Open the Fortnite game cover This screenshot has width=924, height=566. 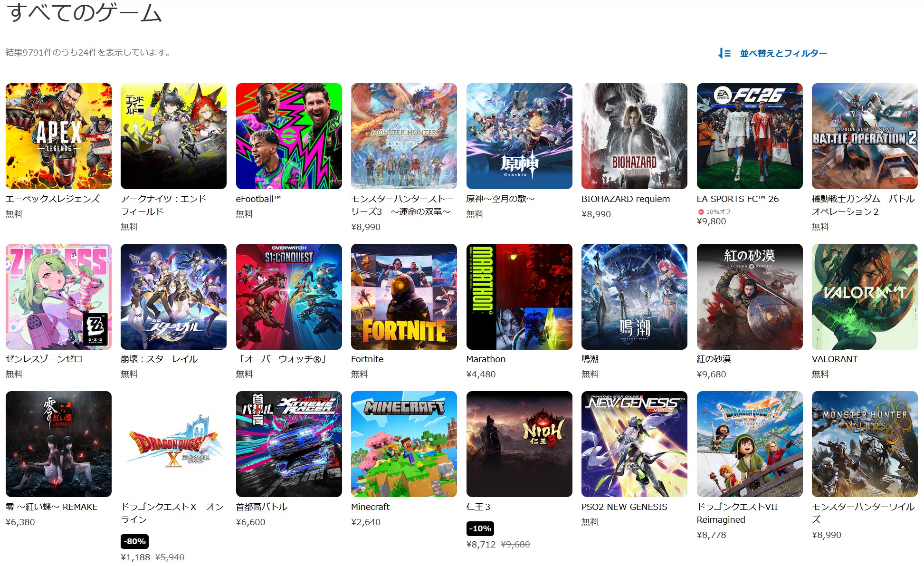pos(404,297)
